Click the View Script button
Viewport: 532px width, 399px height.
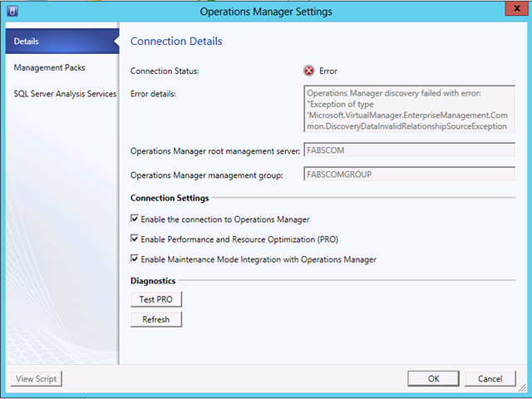(x=37, y=379)
